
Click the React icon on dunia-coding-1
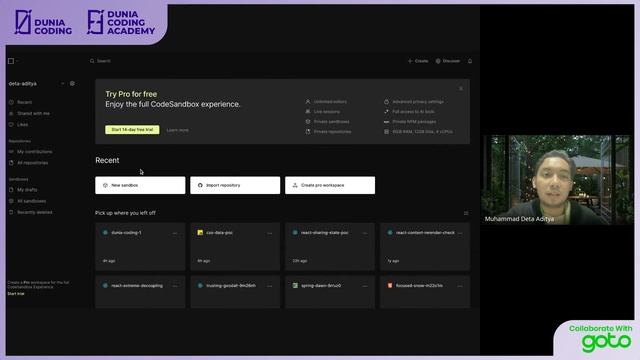[x=105, y=232]
